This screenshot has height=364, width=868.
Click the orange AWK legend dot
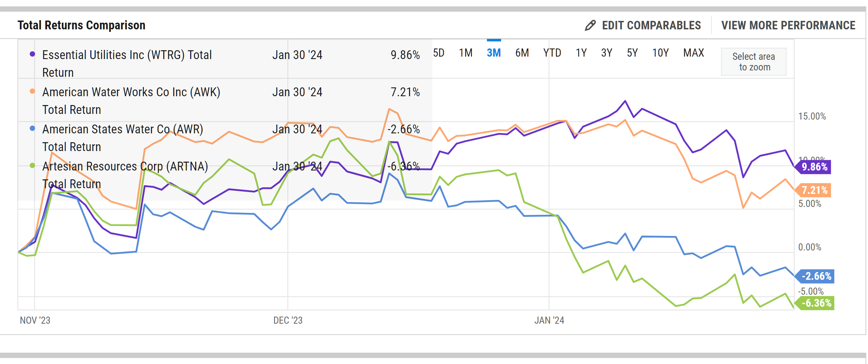click(x=32, y=91)
